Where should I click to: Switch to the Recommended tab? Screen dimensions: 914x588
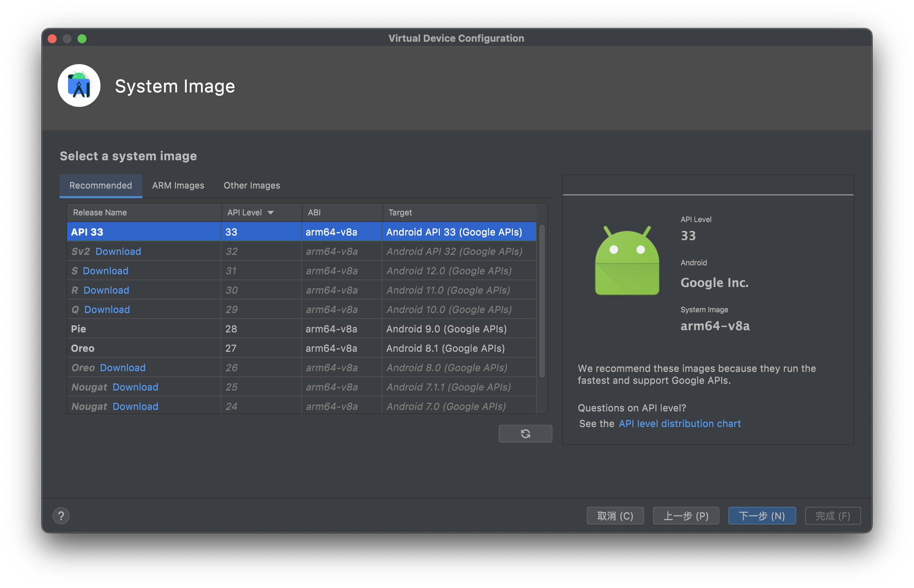coord(100,185)
